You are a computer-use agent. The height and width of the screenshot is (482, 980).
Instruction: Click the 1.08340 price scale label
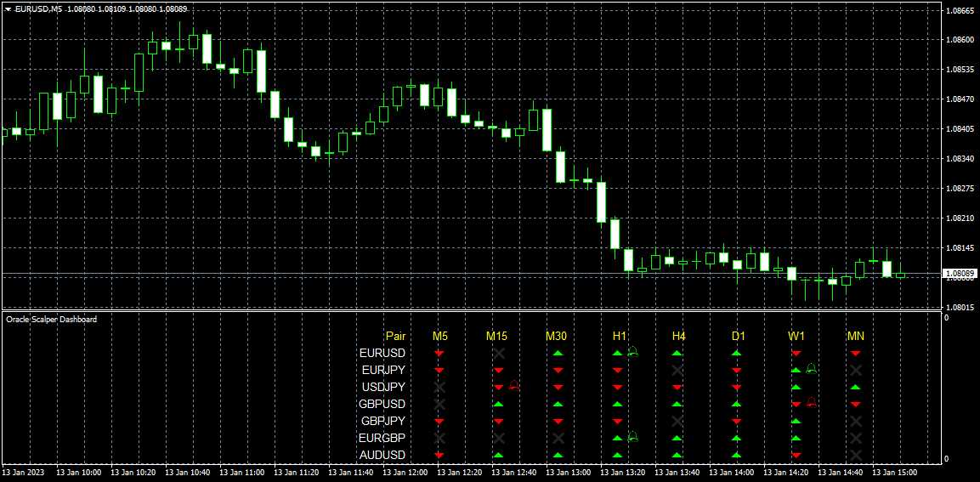coord(960,159)
